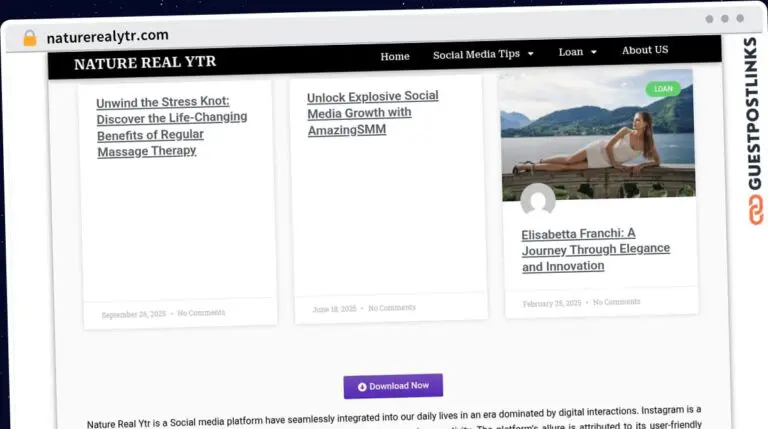
Task: Click the padlock icon in address bar
Action: point(29,37)
